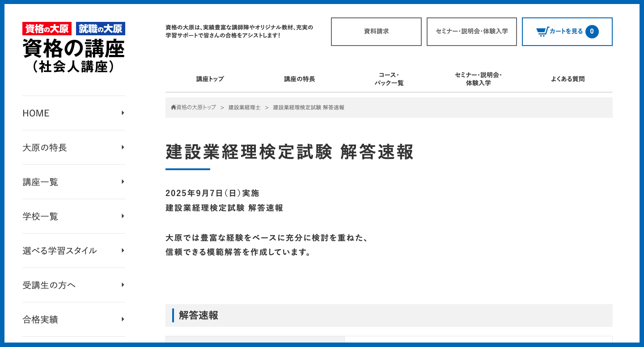Image resolution: width=644 pixels, height=347 pixels.
Task: Follow 建設業経理士 breadcrumb link
Action: 244,108
